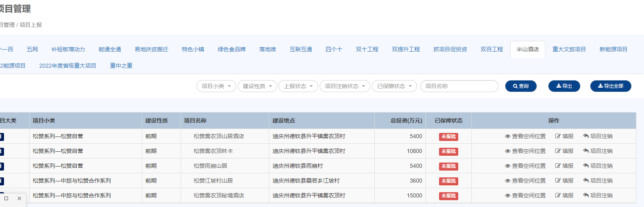Expand the 建设性质 dropdown
The image size is (644, 207).
click(257, 86)
